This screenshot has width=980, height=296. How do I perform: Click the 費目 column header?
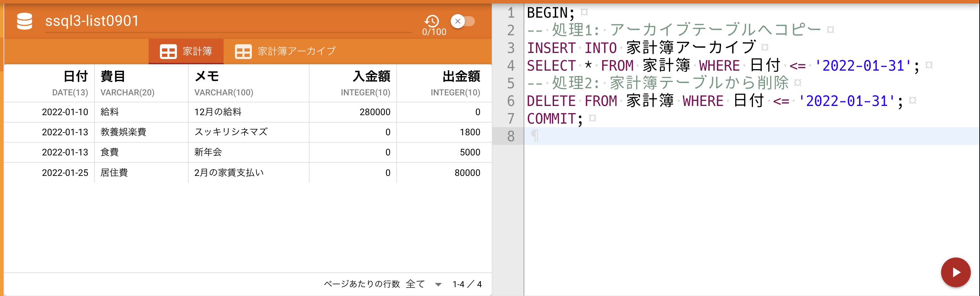(x=141, y=83)
